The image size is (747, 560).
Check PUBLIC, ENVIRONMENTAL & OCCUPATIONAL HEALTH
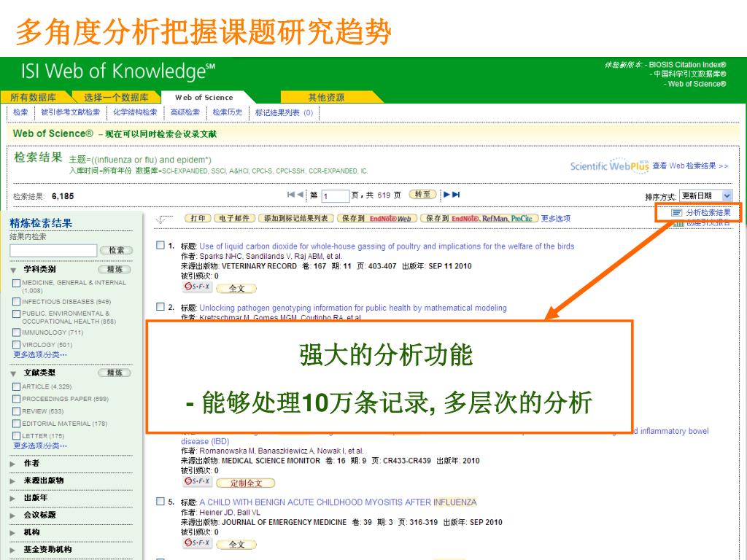16,314
